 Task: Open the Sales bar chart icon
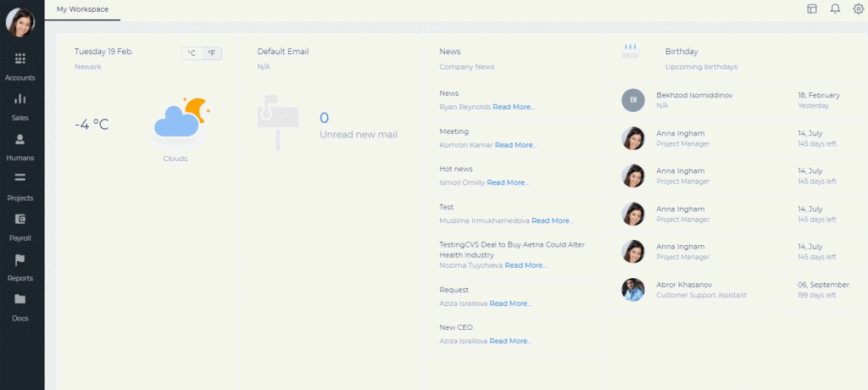20,98
